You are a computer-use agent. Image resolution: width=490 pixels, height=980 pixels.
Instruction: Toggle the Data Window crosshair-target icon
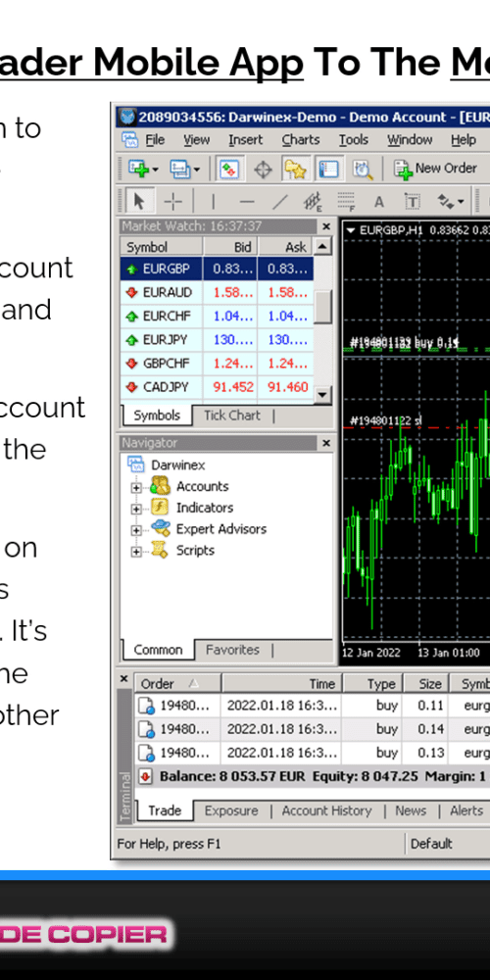[x=263, y=169]
